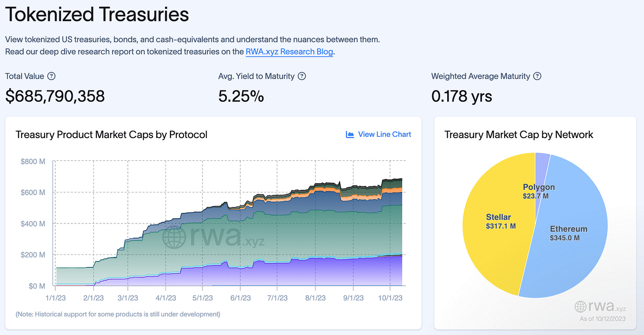Click the 0.178 yrs maturity value
Image resolution: width=644 pixels, height=335 pixels.
coord(462,96)
